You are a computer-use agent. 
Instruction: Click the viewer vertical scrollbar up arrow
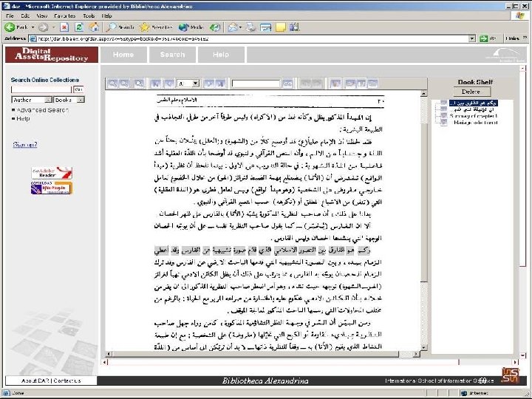[423, 93]
